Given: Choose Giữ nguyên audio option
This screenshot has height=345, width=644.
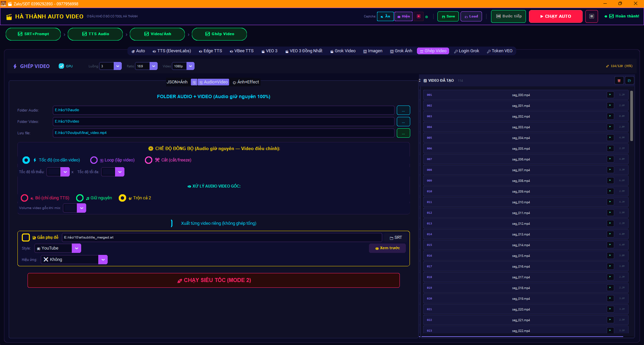Looking at the screenshot, I should click(80, 198).
